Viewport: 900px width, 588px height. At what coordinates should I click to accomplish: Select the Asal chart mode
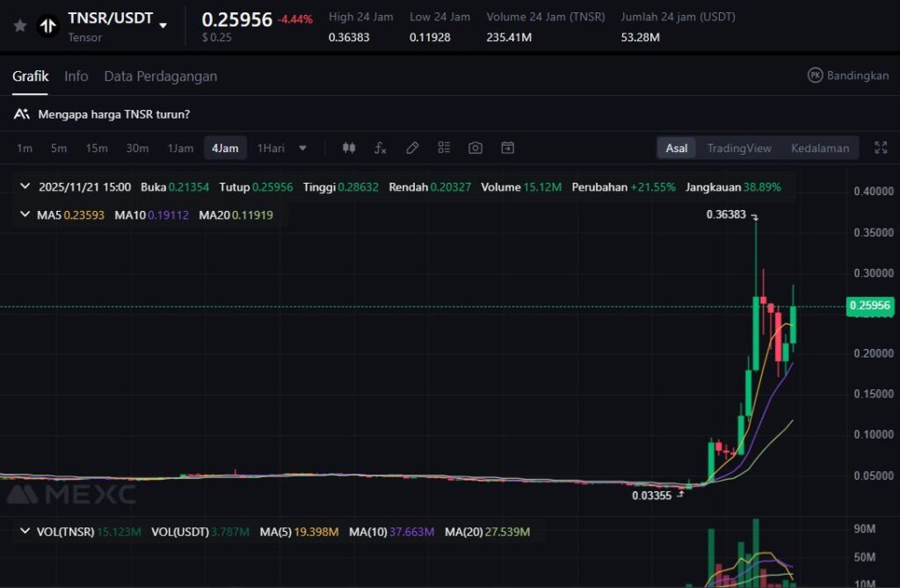[x=677, y=148]
